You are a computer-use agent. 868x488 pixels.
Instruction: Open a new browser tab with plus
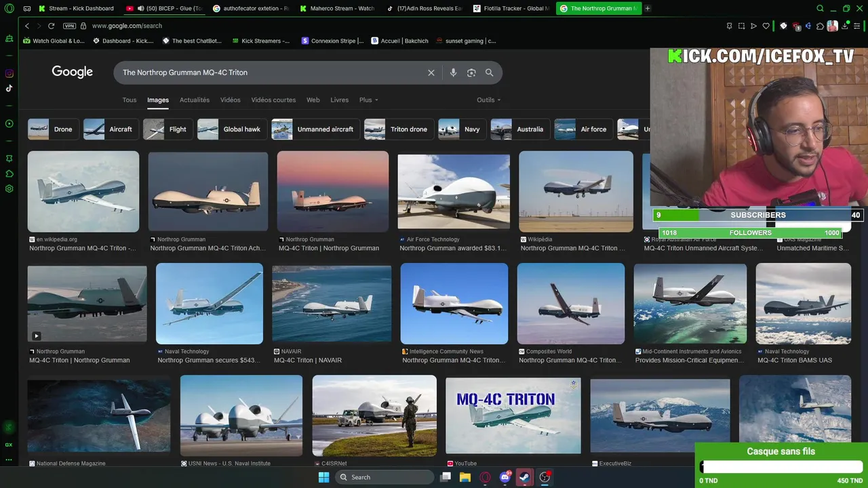click(648, 8)
